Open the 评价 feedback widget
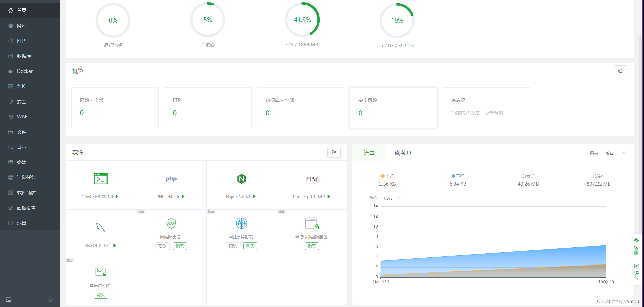This screenshot has height=307, width=644. coord(636,272)
